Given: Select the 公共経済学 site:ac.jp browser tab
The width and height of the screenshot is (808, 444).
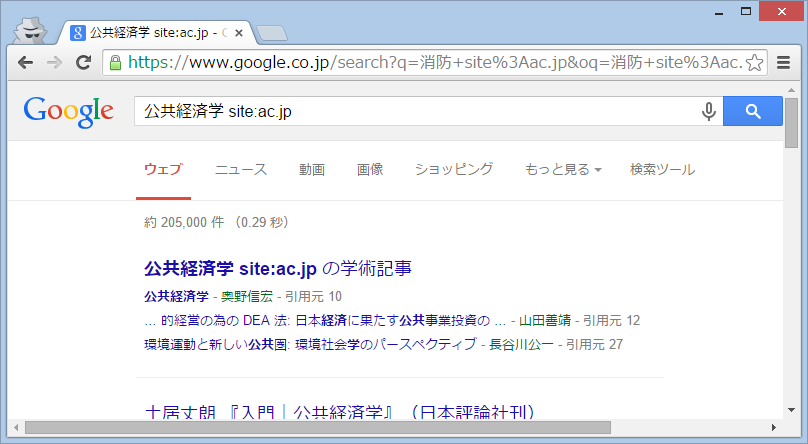Looking at the screenshot, I should (155, 33).
